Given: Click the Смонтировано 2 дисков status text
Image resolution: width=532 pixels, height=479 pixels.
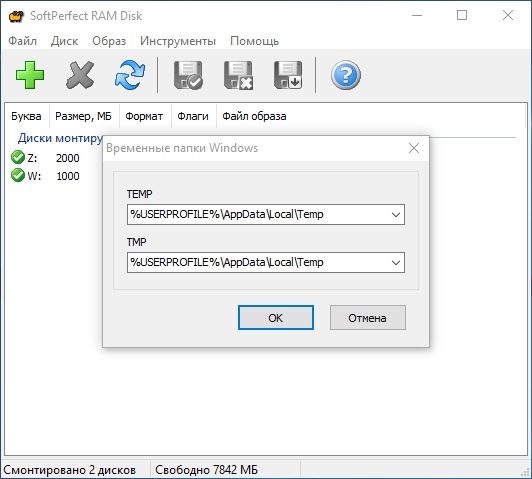Looking at the screenshot, I should click(70, 470).
